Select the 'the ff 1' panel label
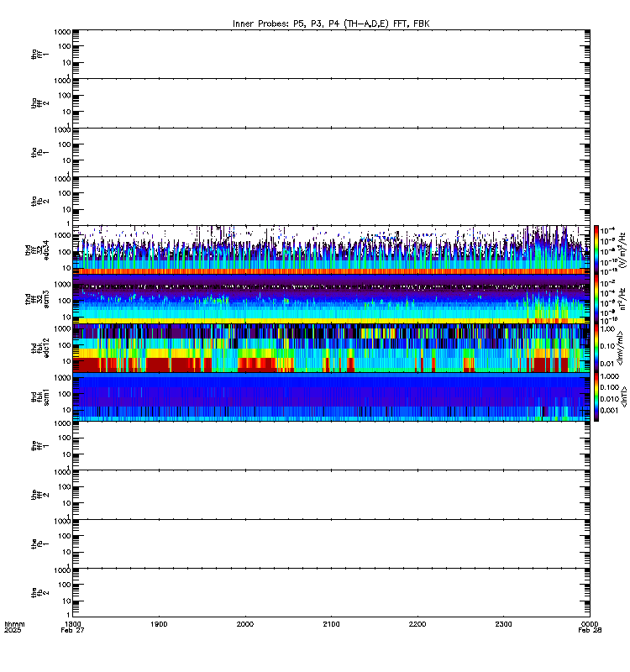Screen dimensions: 630x672 point(39,446)
